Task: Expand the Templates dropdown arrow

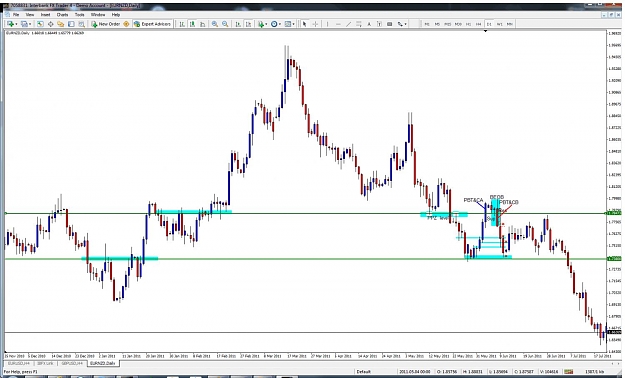Action: click(x=293, y=24)
